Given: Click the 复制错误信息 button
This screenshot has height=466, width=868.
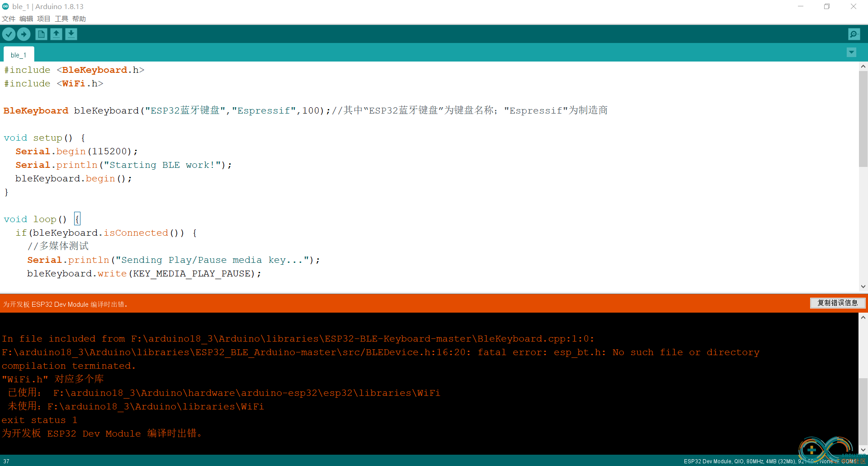Looking at the screenshot, I should pos(838,303).
